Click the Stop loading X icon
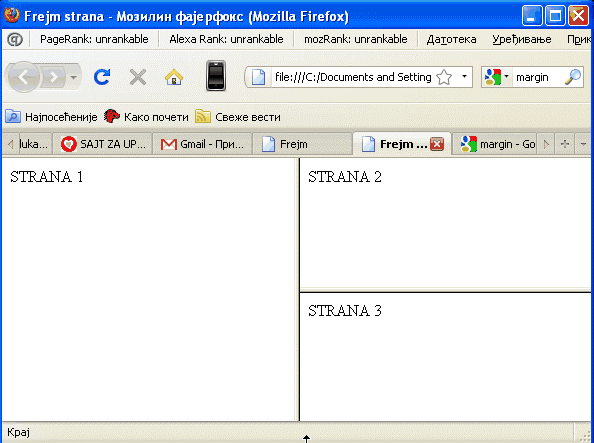The image size is (594, 443). click(138, 77)
